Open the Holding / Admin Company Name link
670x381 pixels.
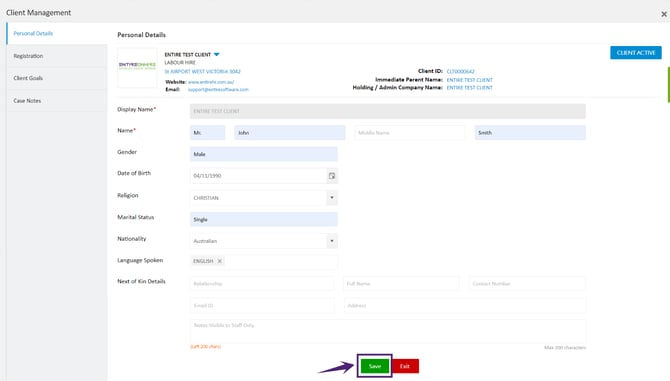point(470,88)
